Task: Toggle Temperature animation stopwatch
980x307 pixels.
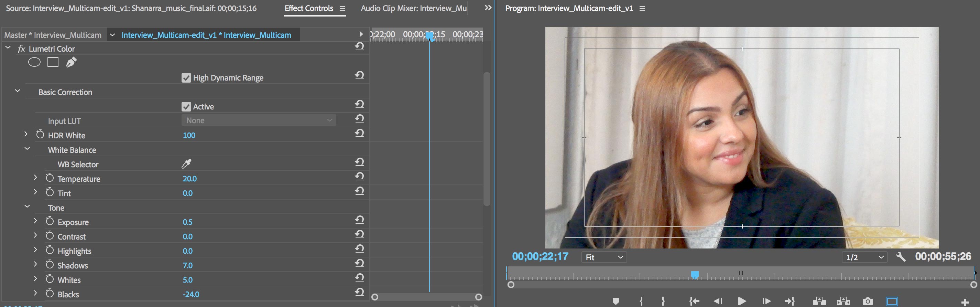Action: tap(50, 178)
